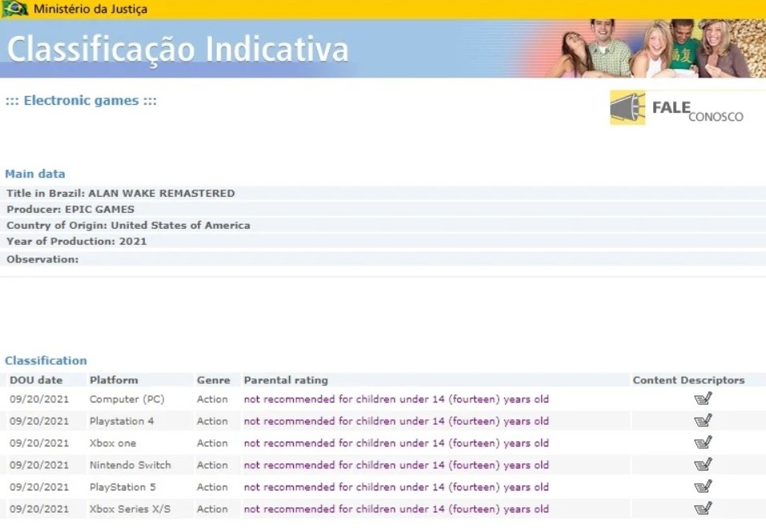
Task: Open content descriptors for Nintendo Switch row
Action: (x=703, y=465)
